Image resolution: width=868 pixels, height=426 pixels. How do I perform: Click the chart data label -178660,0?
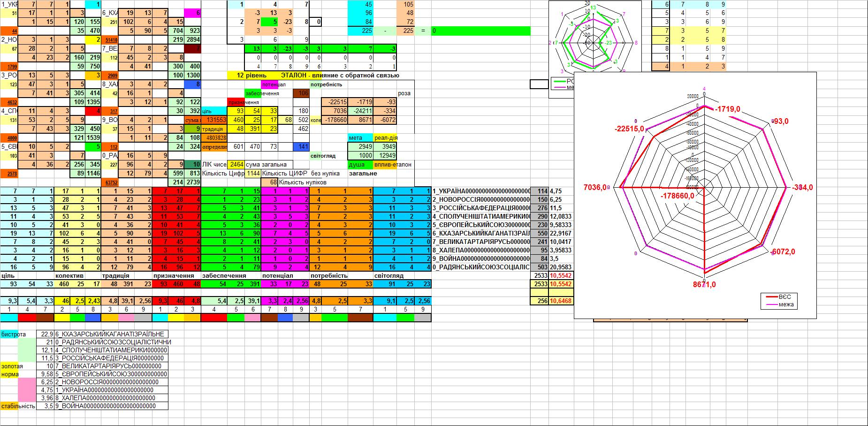[677, 196]
